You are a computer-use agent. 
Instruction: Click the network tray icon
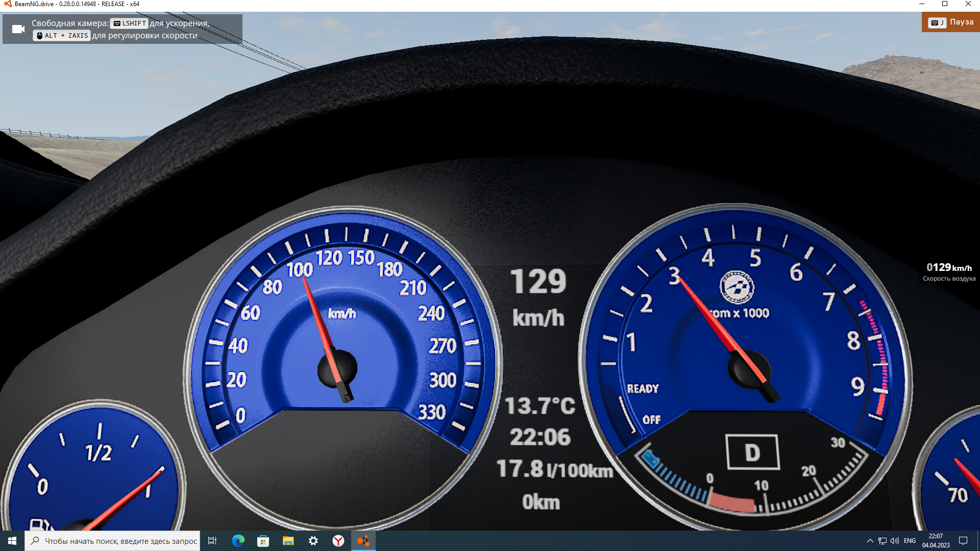click(882, 541)
